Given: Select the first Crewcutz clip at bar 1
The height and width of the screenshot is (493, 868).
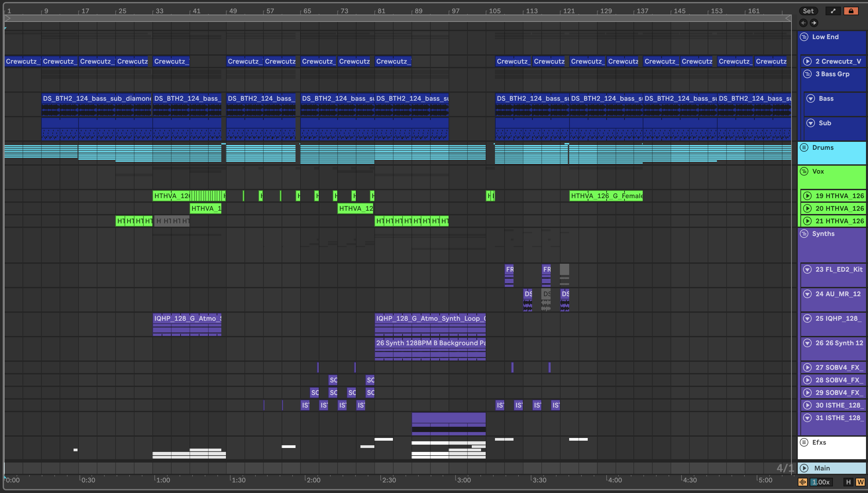Looking at the screenshot, I should 23,61.
